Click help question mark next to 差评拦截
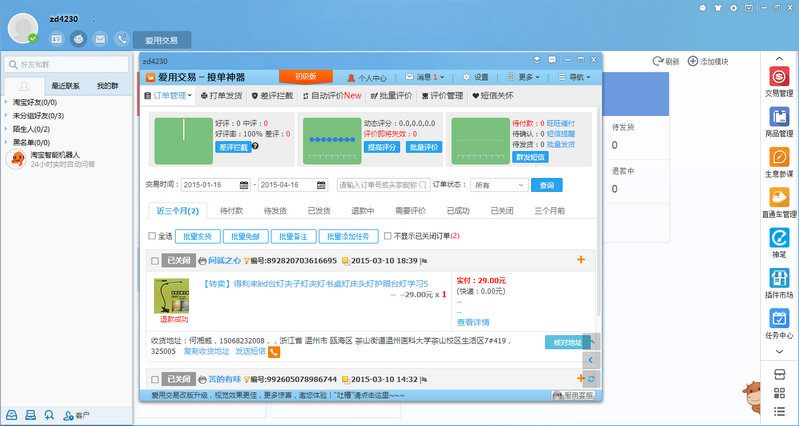The height and width of the screenshot is (426, 799). pyautogui.click(x=255, y=146)
